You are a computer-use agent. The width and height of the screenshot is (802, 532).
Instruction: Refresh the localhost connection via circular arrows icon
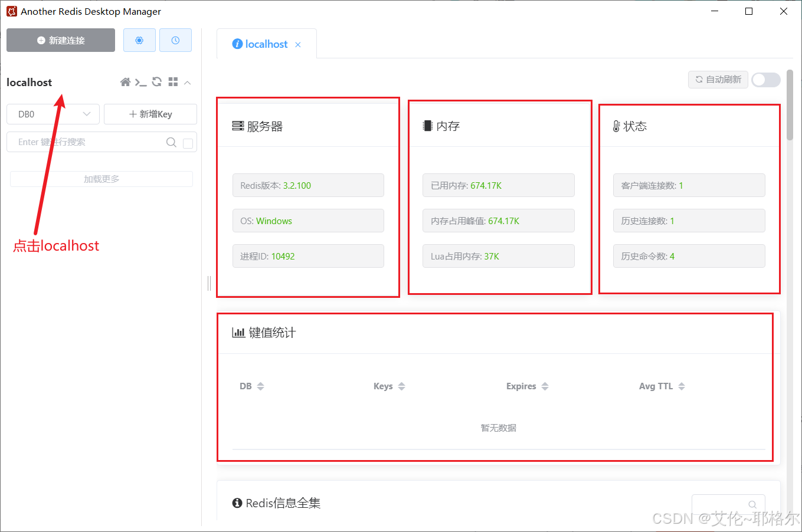[156, 82]
